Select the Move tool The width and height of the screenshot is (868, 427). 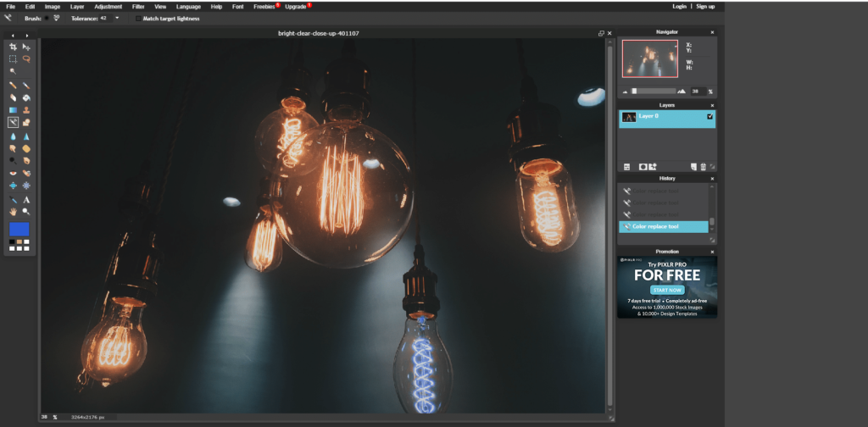pyautogui.click(x=26, y=47)
